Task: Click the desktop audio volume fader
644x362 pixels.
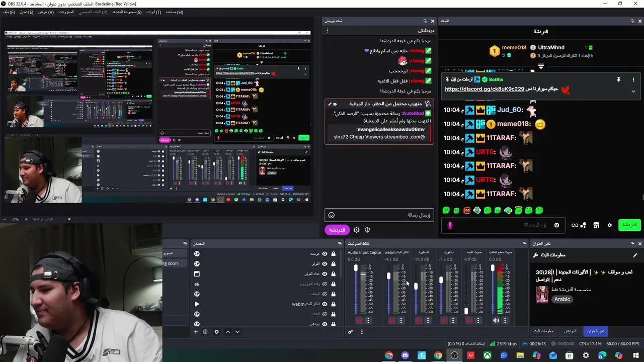Action: [493, 267]
